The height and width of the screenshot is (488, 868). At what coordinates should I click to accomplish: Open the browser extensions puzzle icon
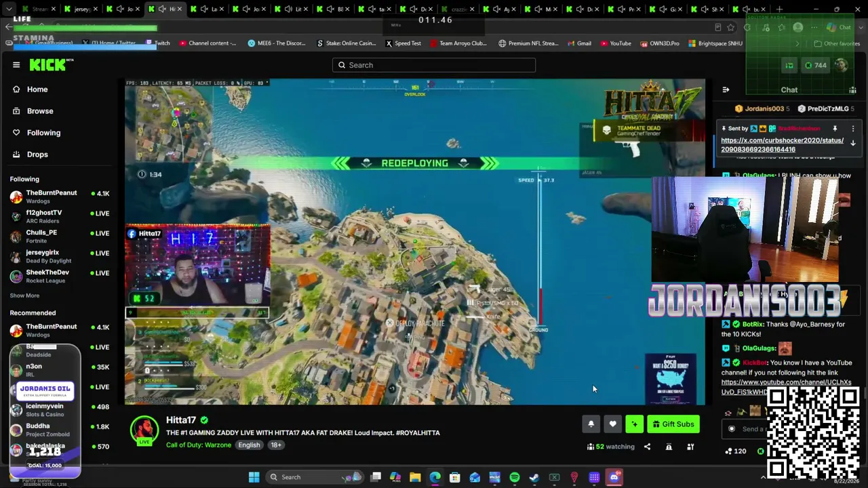pos(747,28)
